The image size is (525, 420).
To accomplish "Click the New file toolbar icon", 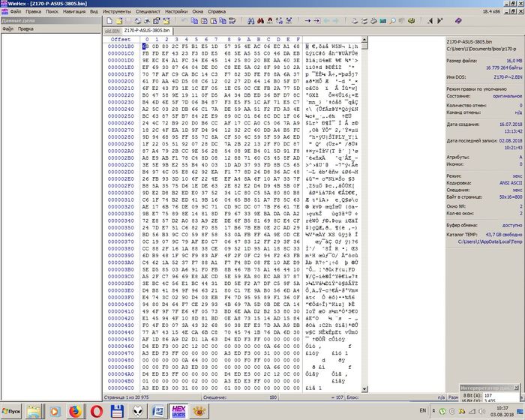I will [109, 21].
